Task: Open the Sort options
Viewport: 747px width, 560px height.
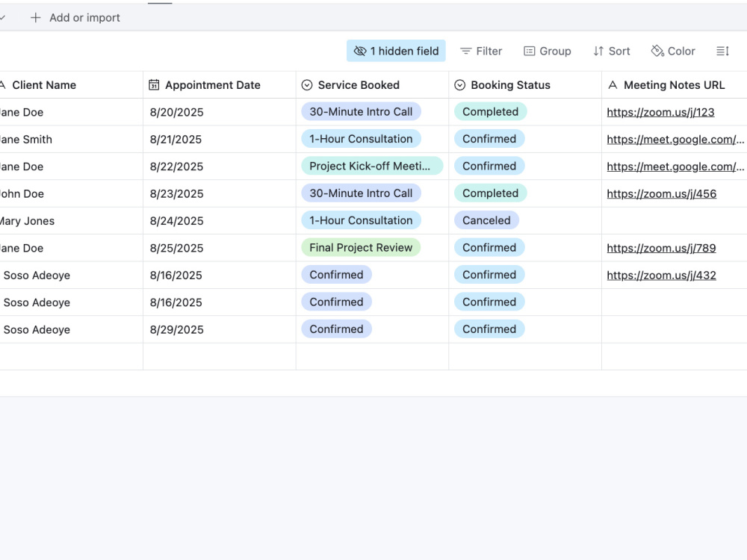Action: [612, 51]
